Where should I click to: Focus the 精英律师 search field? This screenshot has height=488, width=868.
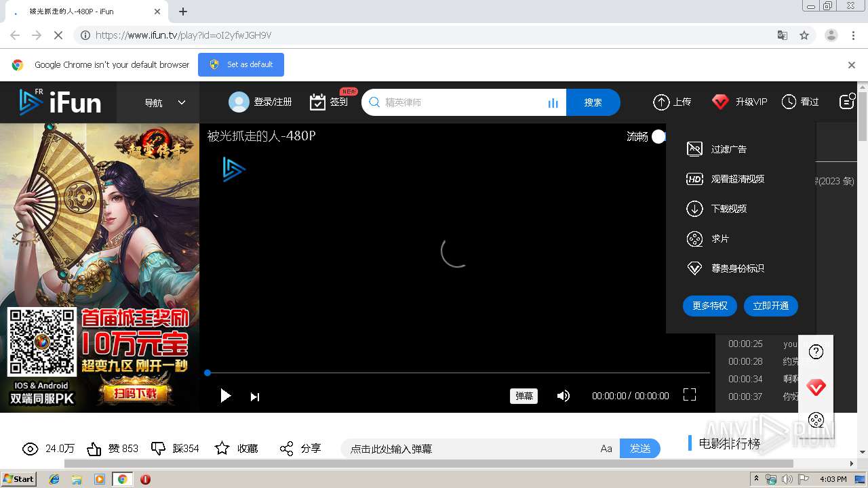pos(463,102)
